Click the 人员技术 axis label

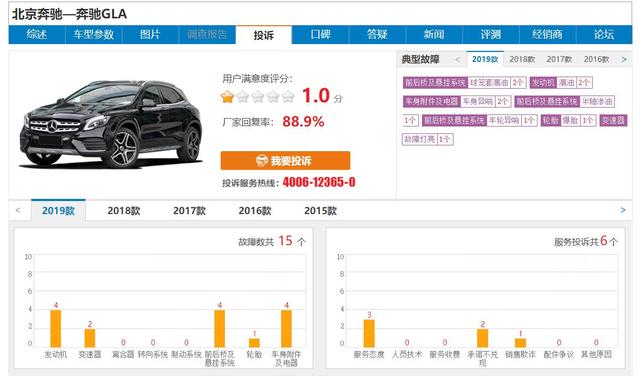tap(407, 354)
